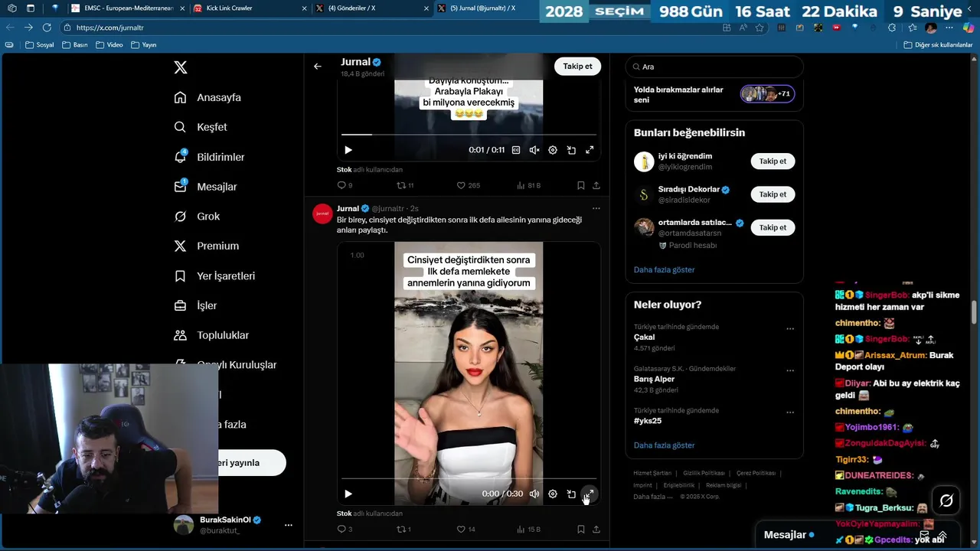
Task: Open Grok in sidebar
Action: [197, 217]
